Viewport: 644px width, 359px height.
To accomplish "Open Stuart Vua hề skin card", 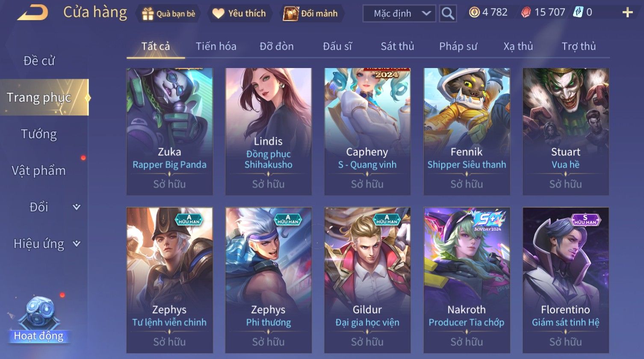I will point(565,131).
